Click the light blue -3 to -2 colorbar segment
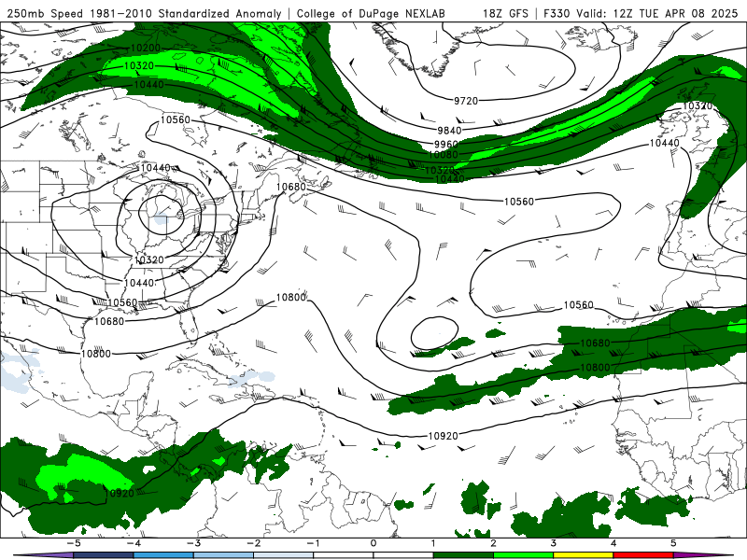This screenshot has width=747, height=560. (223, 555)
